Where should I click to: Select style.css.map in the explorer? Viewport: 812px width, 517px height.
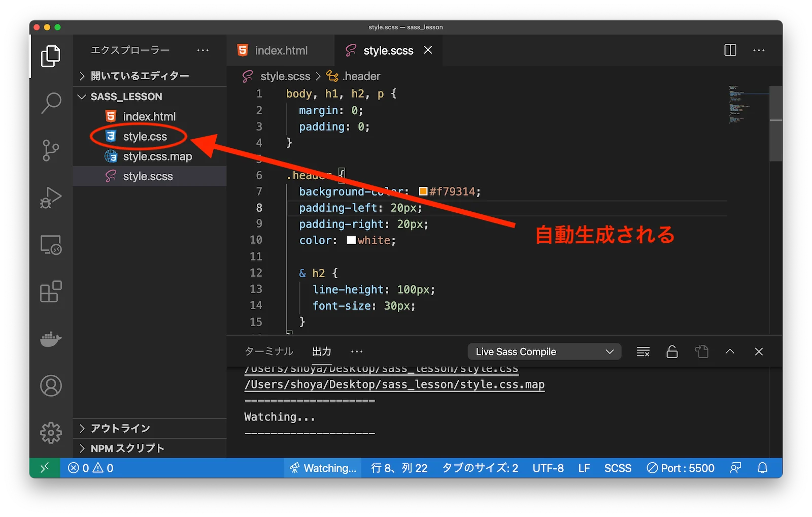click(x=157, y=156)
